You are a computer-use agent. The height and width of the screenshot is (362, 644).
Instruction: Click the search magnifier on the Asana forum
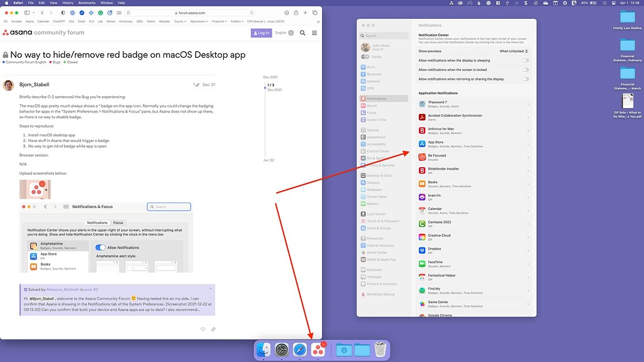point(303,33)
